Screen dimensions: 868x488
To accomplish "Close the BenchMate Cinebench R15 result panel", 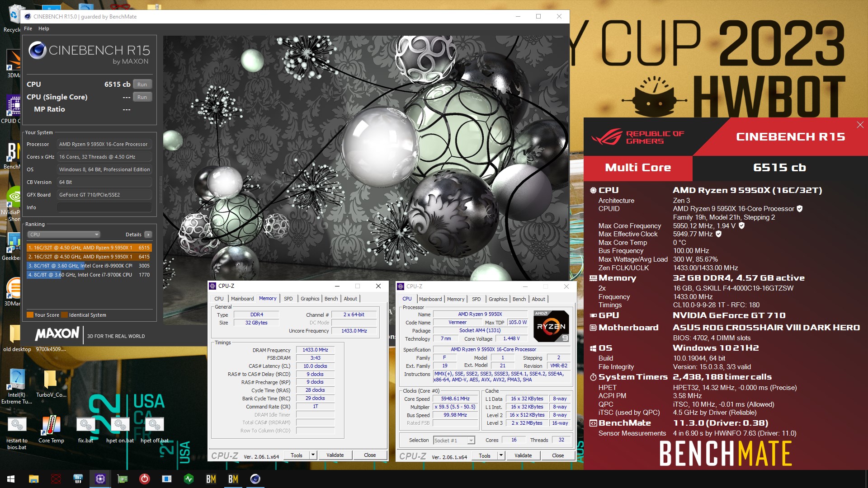I will (860, 125).
